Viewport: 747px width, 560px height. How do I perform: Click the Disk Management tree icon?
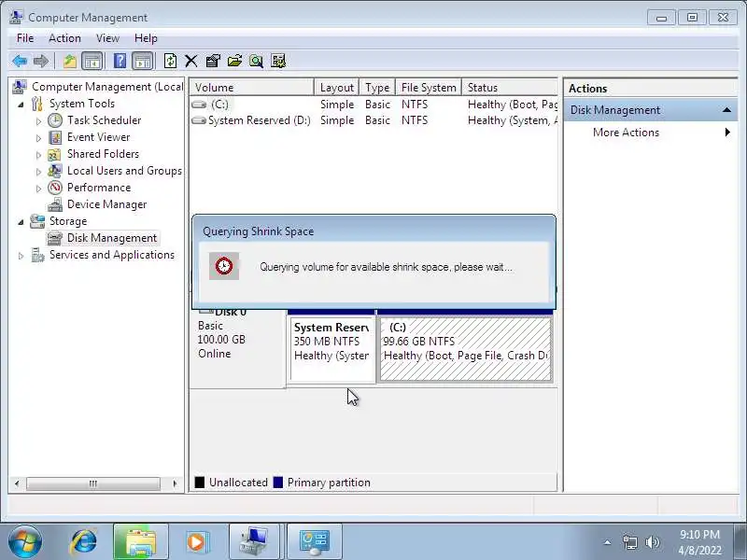coord(55,238)
